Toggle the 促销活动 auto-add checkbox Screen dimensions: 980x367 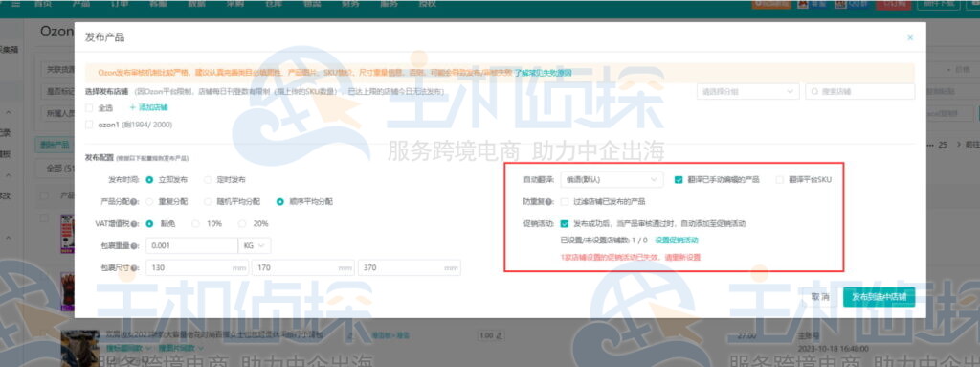(565, 223)
